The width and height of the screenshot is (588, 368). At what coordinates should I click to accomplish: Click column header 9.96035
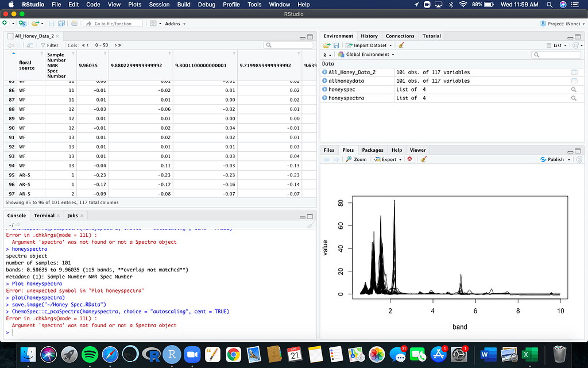point(92,66)
